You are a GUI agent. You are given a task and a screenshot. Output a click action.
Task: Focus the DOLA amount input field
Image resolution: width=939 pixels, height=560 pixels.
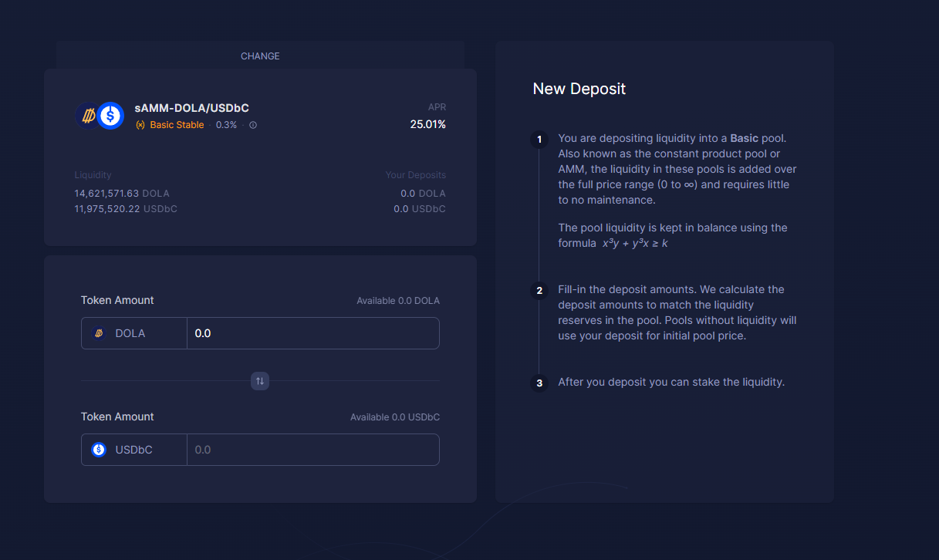point(312,333)
